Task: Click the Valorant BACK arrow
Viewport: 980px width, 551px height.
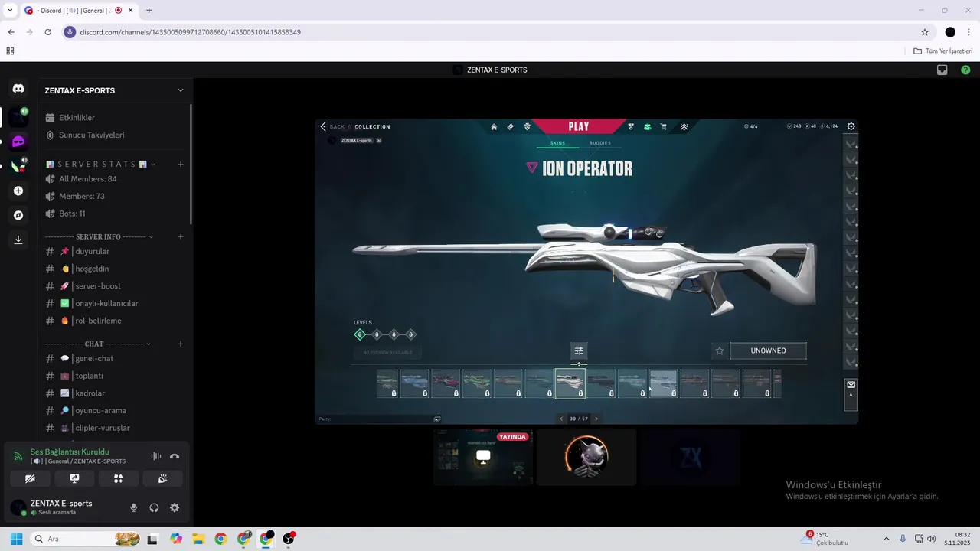Action: coord(324,126)
